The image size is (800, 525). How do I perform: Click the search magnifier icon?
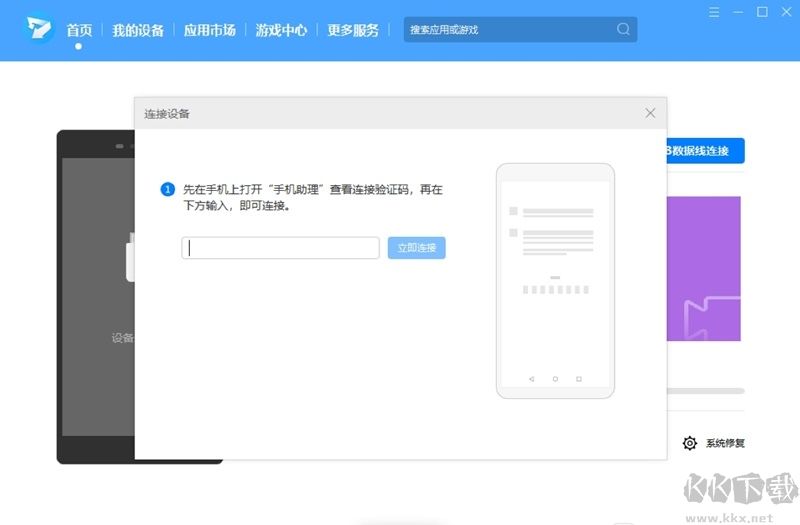pos(623,29)
